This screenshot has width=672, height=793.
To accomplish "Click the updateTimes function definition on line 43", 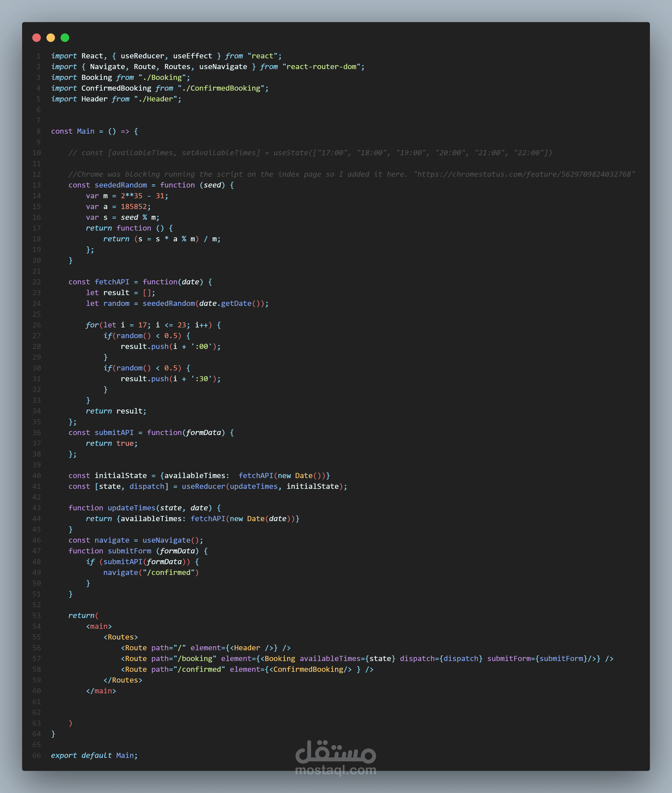I will [145, 508].
